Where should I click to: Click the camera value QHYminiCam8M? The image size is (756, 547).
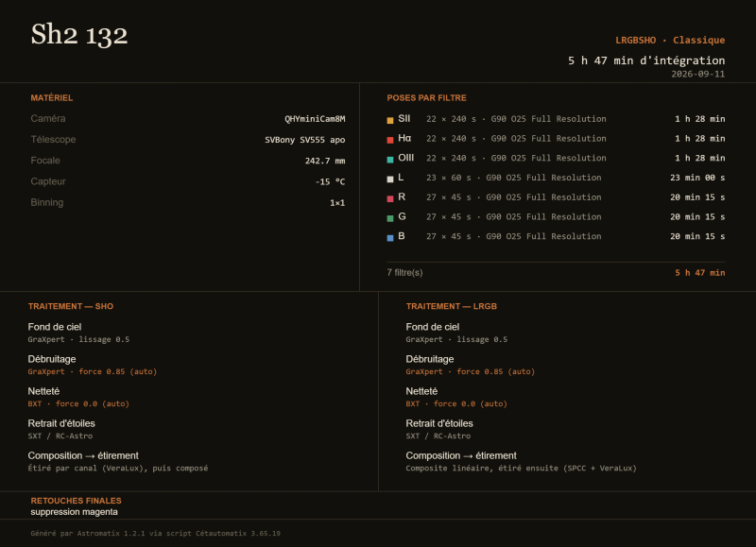(315, 119)
